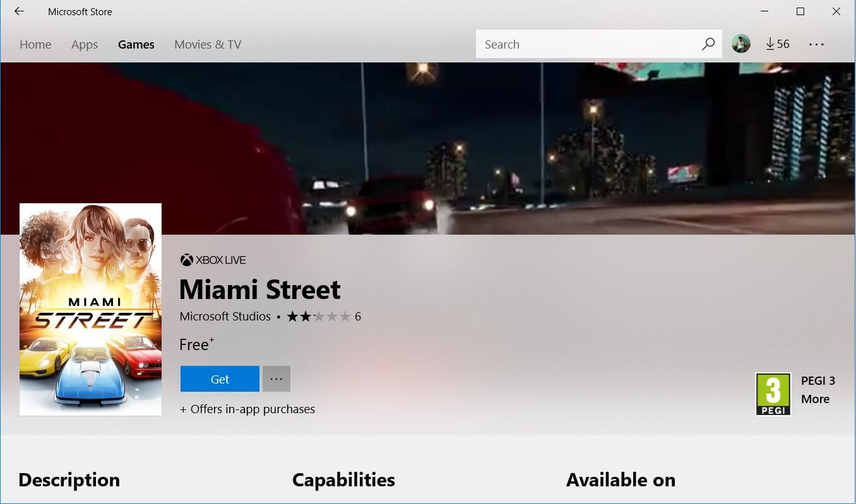Open the downloads queue showing 56
Viewport: 856px width, 504px height.
point(777,44)
